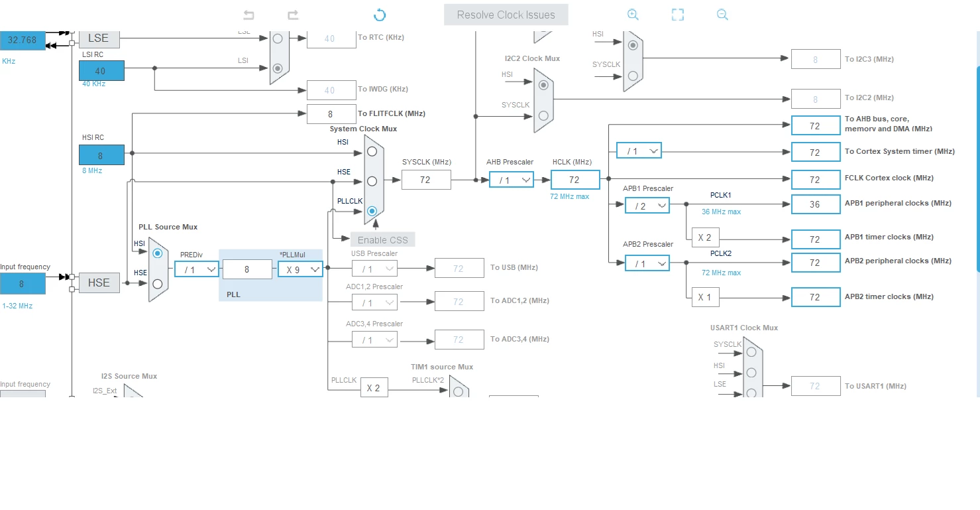This screenshot has width=980, height=510.
Task: Click the To I2C2 (MHz) value field
Action: pyautogui.click(x=816, y=99)
